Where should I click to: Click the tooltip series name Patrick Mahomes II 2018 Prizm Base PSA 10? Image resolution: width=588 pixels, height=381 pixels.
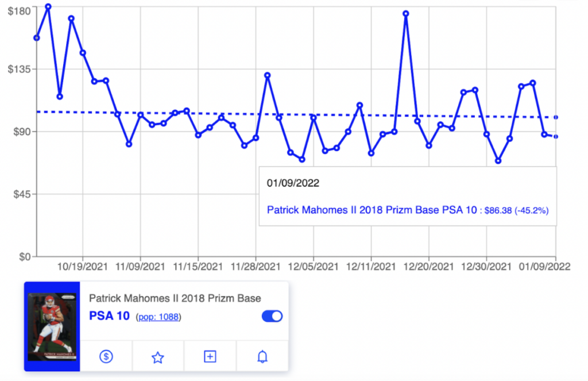[x=372, y=210]
